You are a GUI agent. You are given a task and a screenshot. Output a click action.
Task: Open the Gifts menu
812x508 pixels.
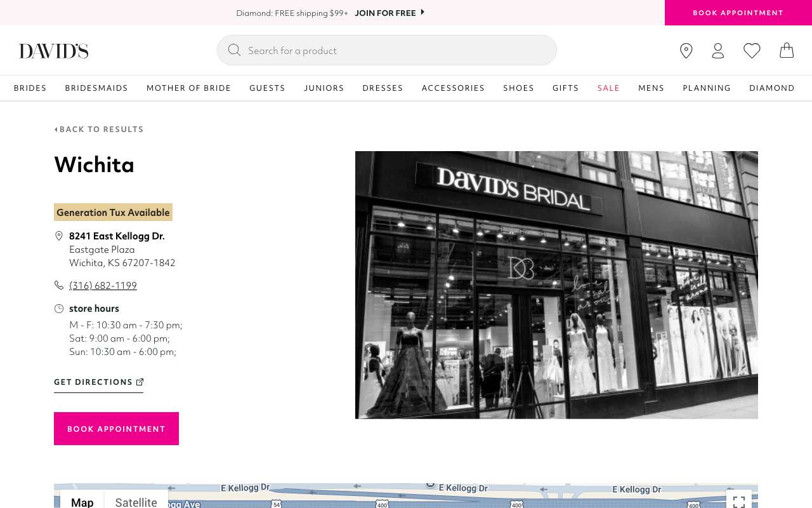click(x=566, y=88)
